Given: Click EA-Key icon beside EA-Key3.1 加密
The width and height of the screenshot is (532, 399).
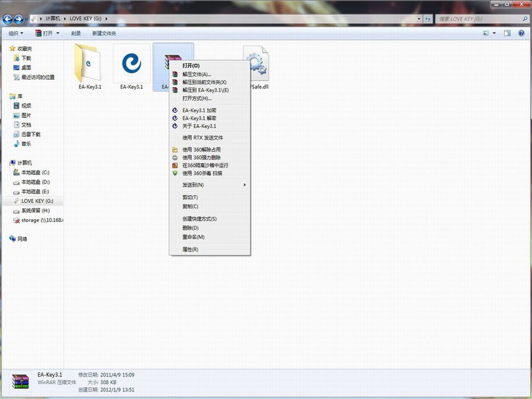Looking at the screenshot, I should (x=175, y=110).
